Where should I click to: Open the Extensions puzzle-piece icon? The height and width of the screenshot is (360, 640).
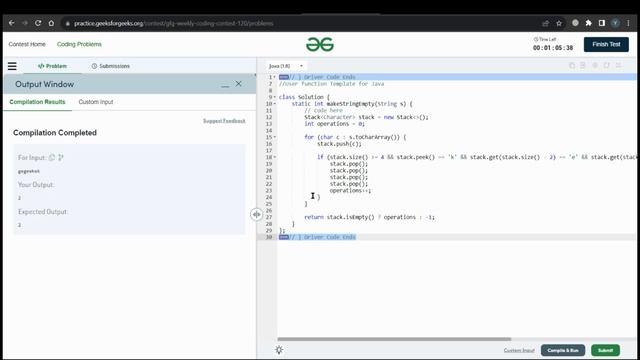[588, 23]
